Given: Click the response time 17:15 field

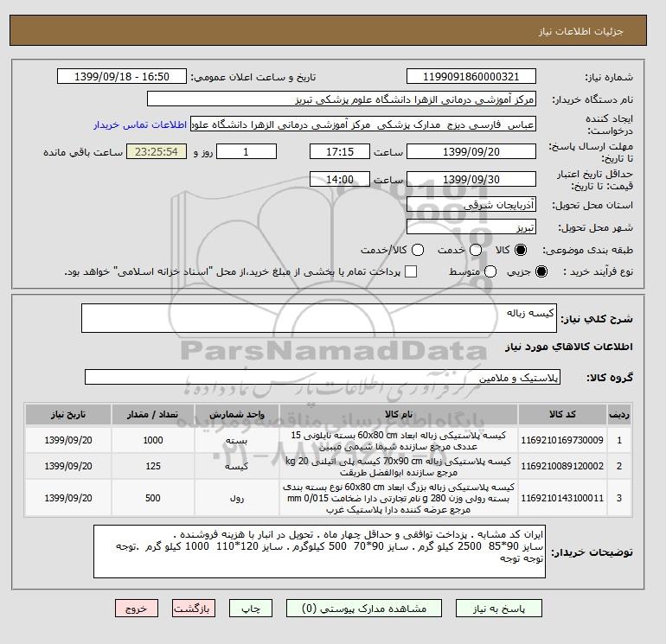Looking at the screenshot, I should click(x=340, y=151).
